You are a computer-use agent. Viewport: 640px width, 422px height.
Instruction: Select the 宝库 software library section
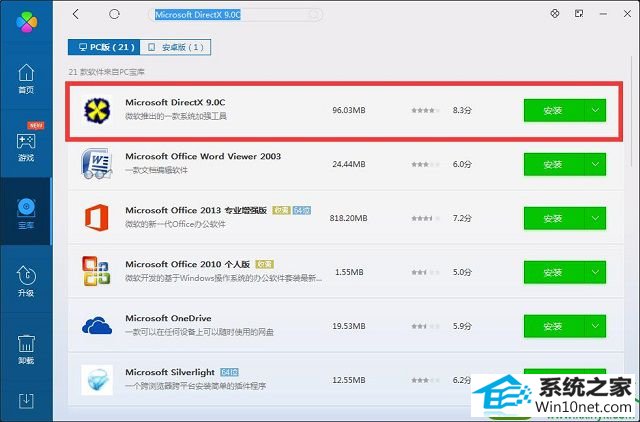click(26, 213)
